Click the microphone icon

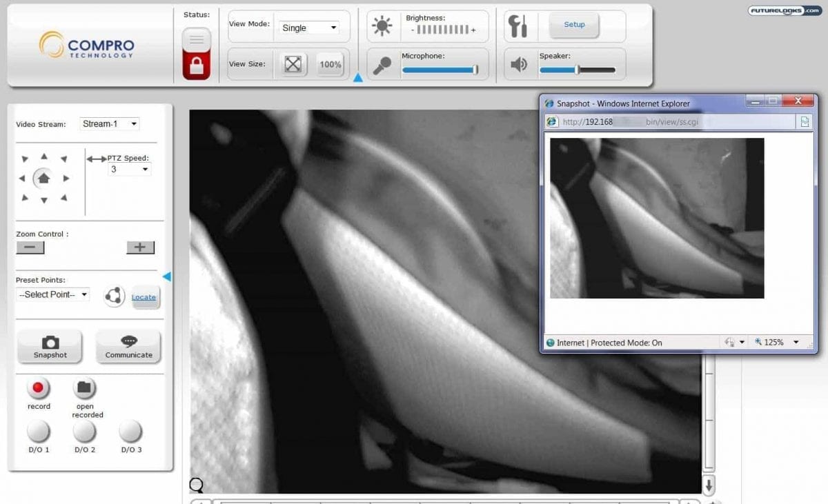pos(382,65)
